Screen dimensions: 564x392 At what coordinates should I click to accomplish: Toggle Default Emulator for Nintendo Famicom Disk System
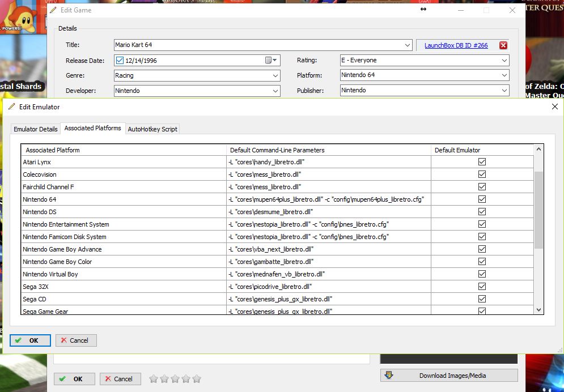[x=482, y=237]
